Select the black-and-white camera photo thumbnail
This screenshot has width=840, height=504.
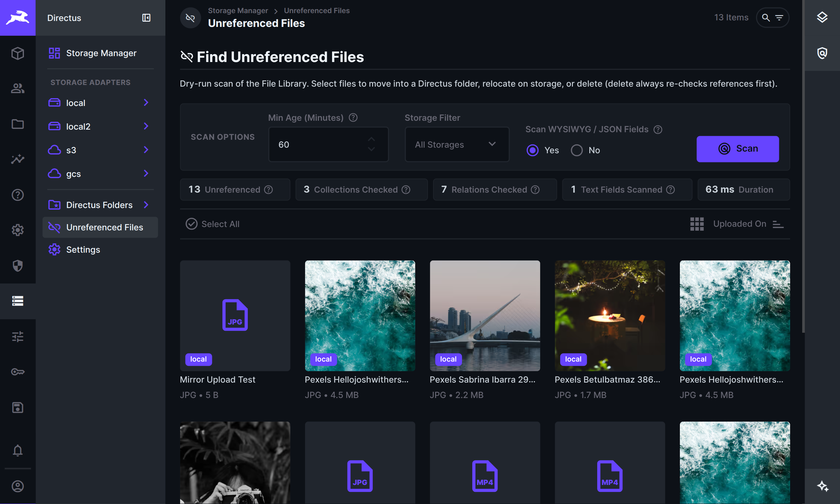tap(235, 463)
